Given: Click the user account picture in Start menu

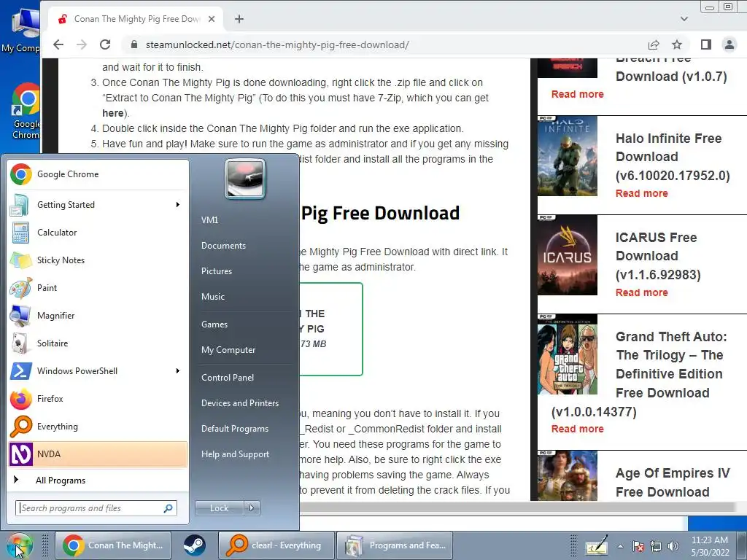Looking at the screenshot, I should click(245, 179).
